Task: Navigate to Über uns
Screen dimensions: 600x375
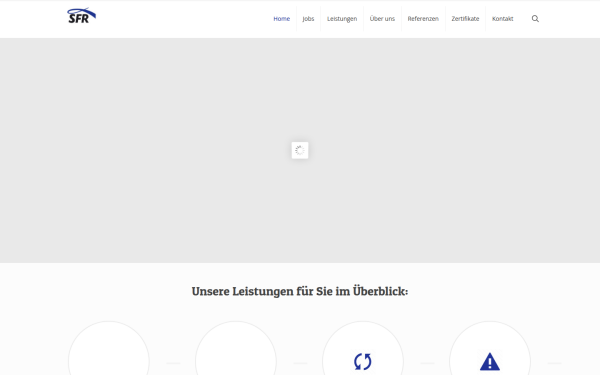Action: coord(382,19)
